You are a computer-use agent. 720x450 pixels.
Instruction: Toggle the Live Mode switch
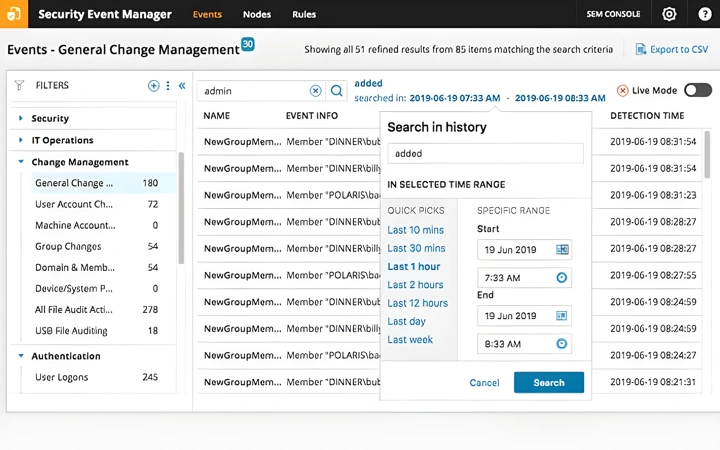(x=698, y=90)
